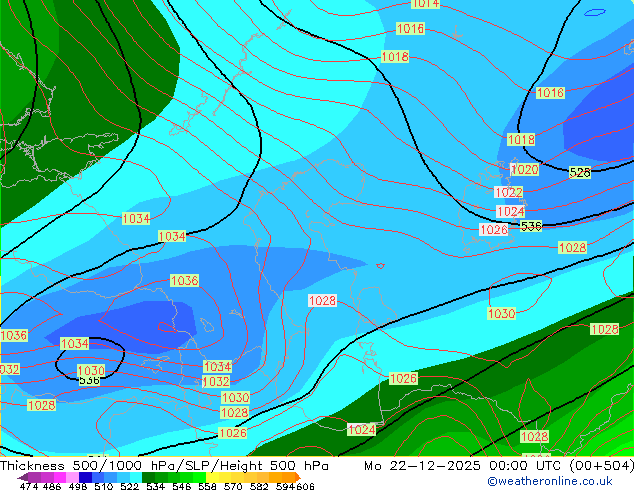Click the 1016 label above the right-side 1018

[x=550, y=93]
